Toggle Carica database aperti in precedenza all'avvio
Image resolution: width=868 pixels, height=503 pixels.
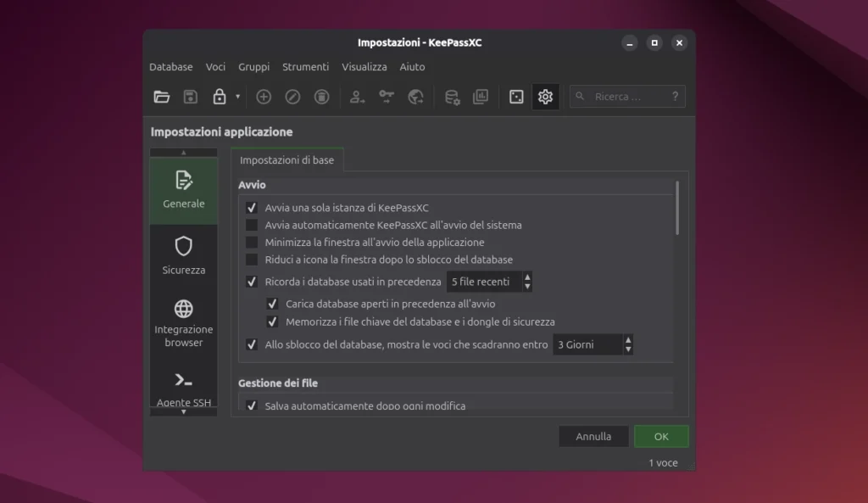click(x=272, y=304)
